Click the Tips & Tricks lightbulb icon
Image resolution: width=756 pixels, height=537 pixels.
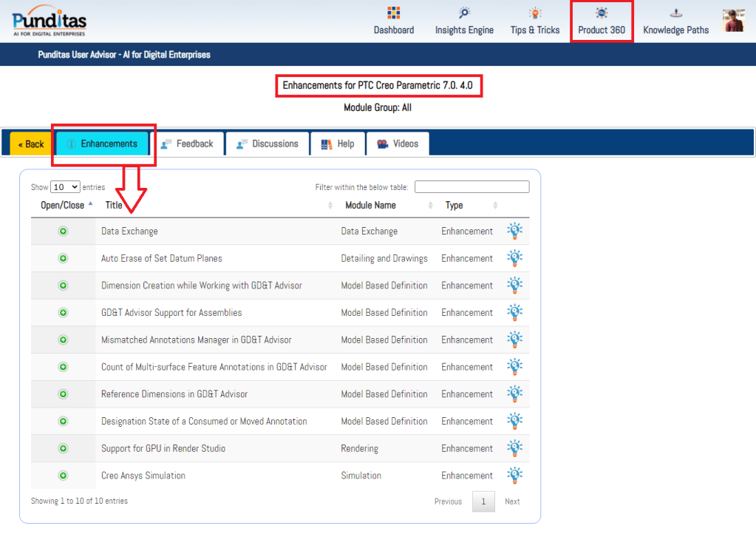pyautogui.click(x=535, y=13)
